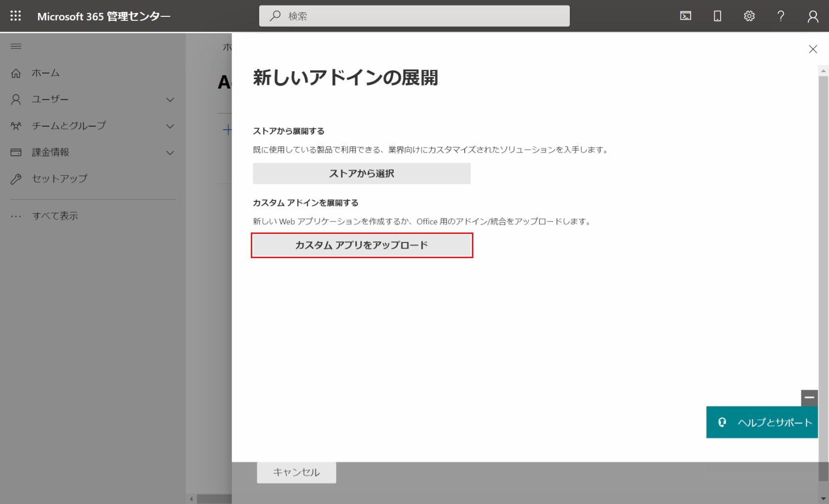The image size is (829, 504).
Task: Click the ストアから選択 button
Action: pos(362,174)
